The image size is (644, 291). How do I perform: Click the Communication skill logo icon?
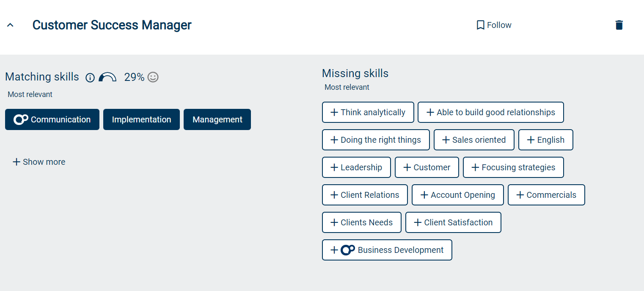click(21, 120)
